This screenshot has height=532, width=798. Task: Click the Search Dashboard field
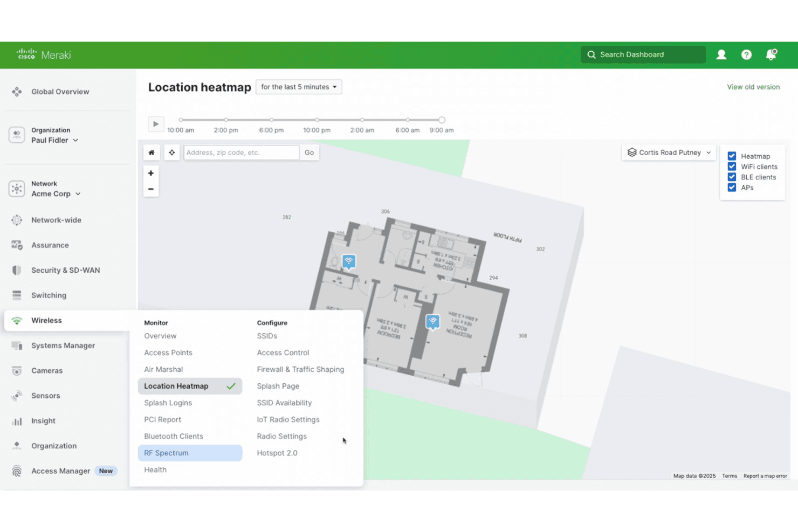point(643,54)
